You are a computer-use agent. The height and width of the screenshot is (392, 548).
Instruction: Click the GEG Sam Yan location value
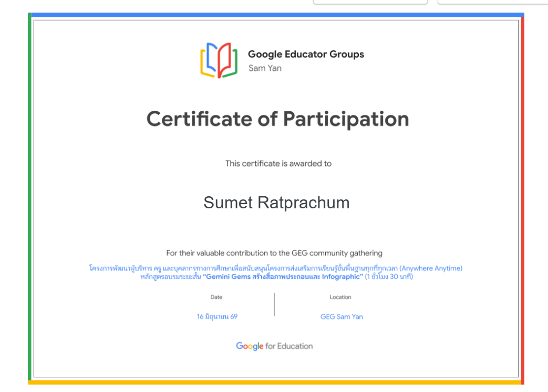click(x=342, y=316)
